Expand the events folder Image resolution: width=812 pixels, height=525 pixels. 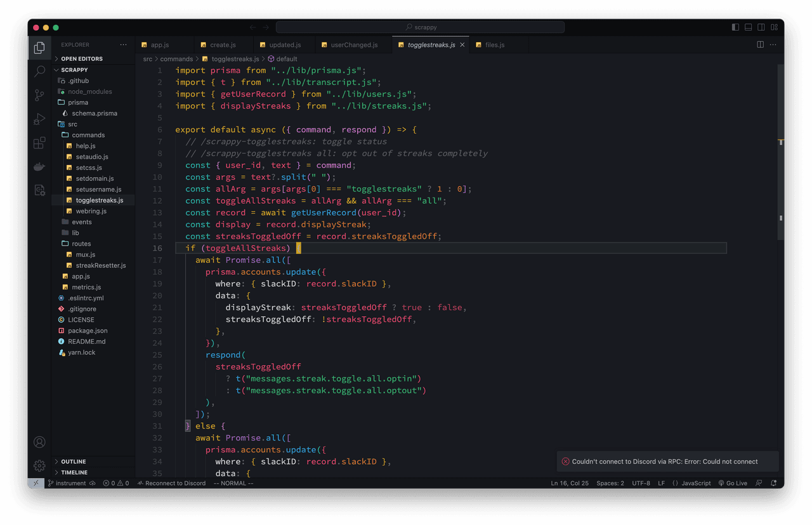pyautogui.click(x=81, y=222)
